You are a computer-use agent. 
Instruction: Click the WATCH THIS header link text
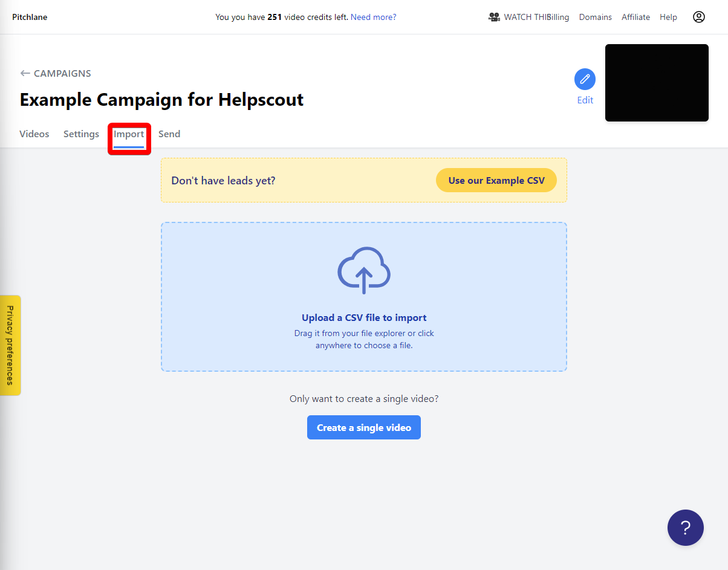pyautogui.click(x=525, y=17)
